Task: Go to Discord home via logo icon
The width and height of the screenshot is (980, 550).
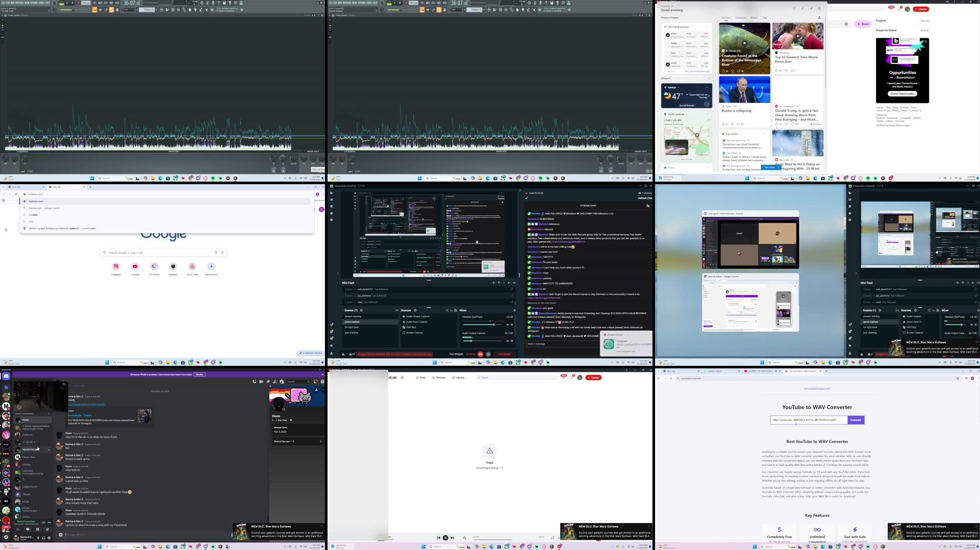Action: 6,377
